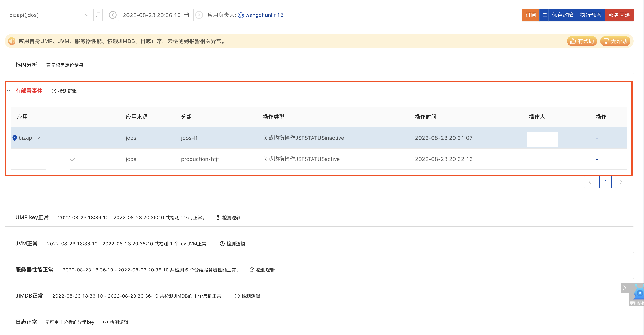Click the 应用来源 column header
Screen dimensions: 644x335
[x=137, y=117]
